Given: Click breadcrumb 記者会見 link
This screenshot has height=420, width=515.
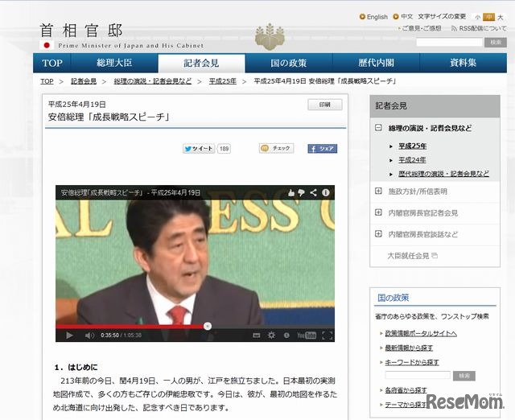Looking at the screenshot, I should (84, 81).
